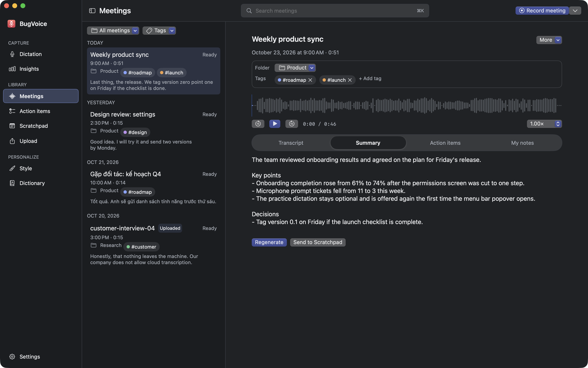Image resolution: width=588 pixels, height=368 pixels.
Task: Expand the Record meeting options chevron
Action: click(x=575, y=11)
